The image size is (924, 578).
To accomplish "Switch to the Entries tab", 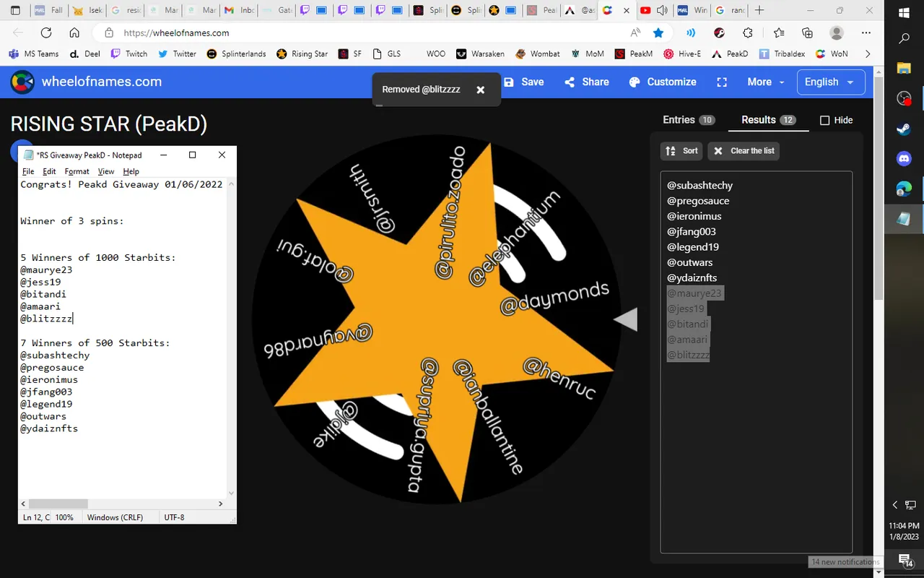I will tap(689, 120).
